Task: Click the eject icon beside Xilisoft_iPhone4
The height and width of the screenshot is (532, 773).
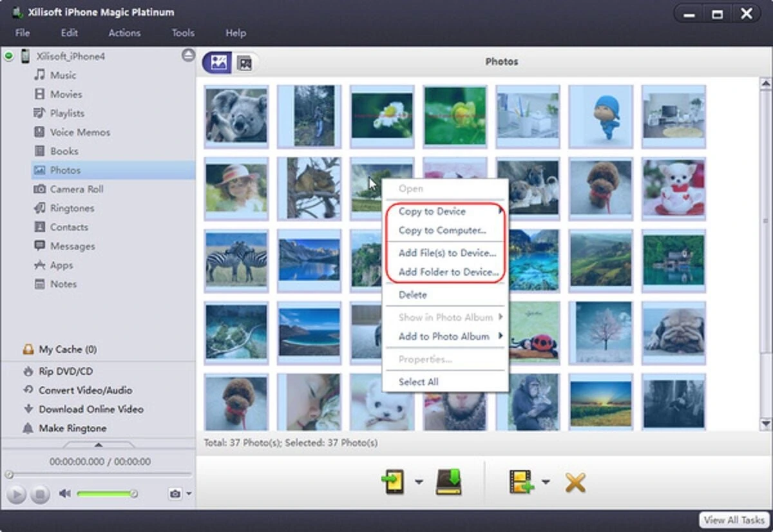Action: (188, 55)
